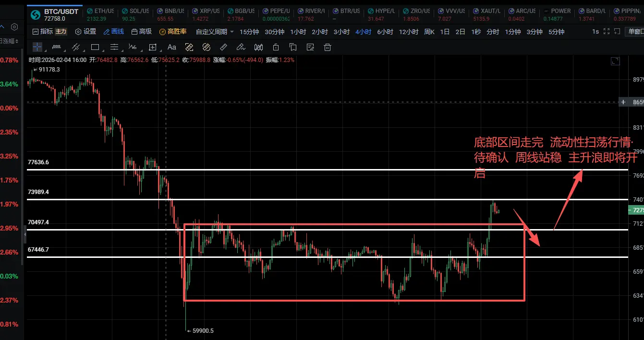The height and width of the screenshot is (340, 644).
Task: Open the 单窗口 window layout dropdown
Action: pyautogui.click(x=634, y=32)
